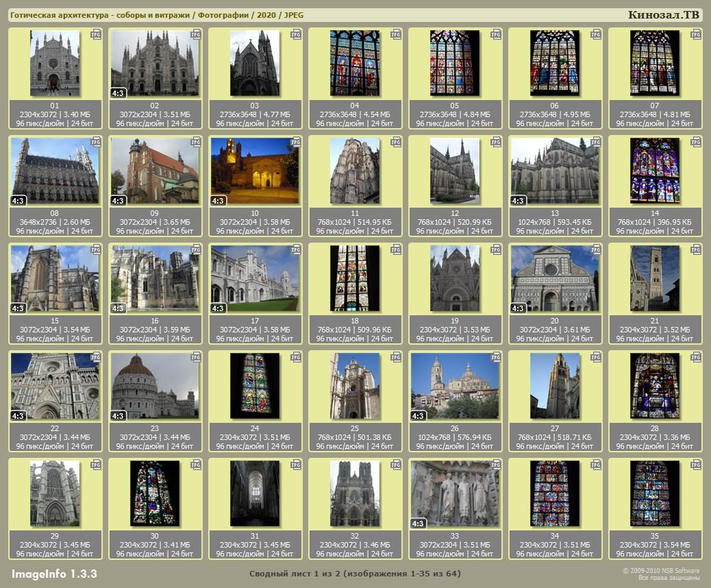Click the ImageInfo 1.3.3 label
Image resolution: width=711 pixels, height=588 pixels.
(x=54, y=573)
